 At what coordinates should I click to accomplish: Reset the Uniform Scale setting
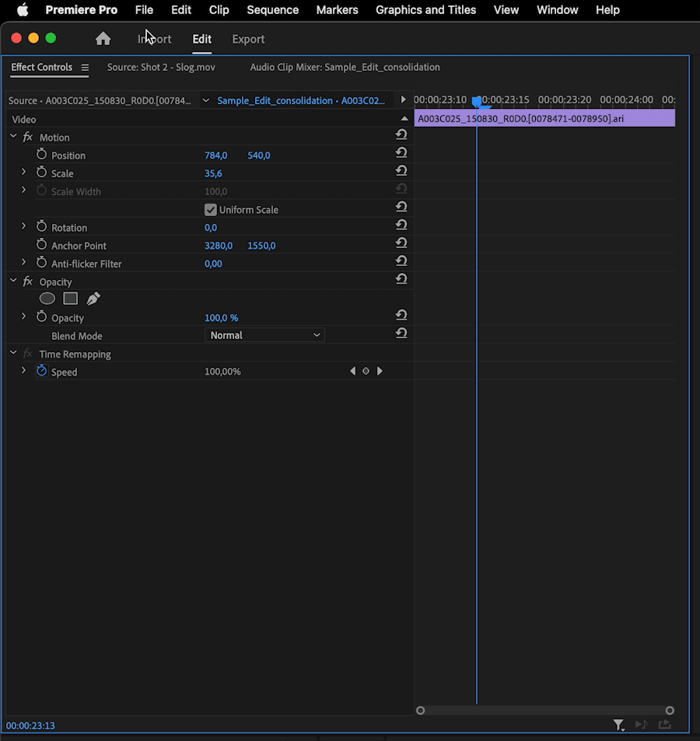401,207
